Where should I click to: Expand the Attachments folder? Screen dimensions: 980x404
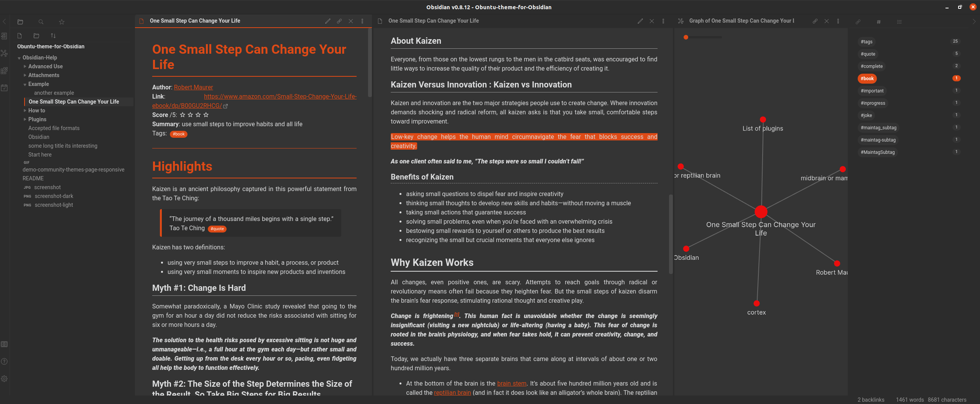25,75
